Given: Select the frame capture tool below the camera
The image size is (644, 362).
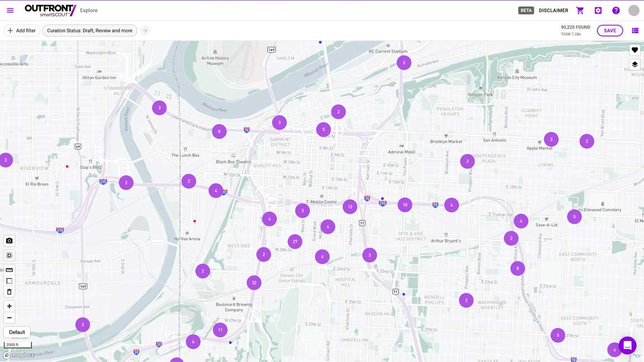Looking at the screenshot, I should 9,255.
